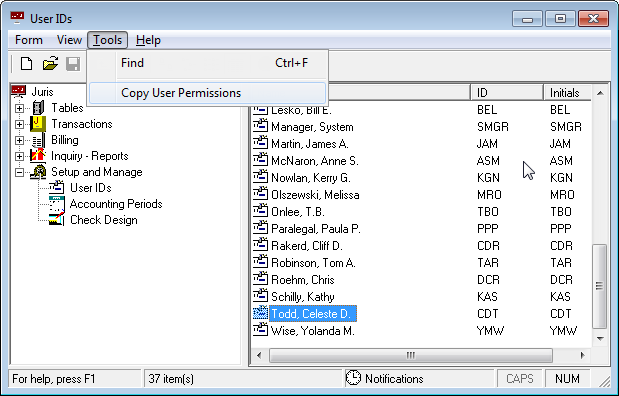The height and width of the screenshot is (396, 619).
Task: Collapse the Setup and Manage tree node
Action: [x=19, y=173]
